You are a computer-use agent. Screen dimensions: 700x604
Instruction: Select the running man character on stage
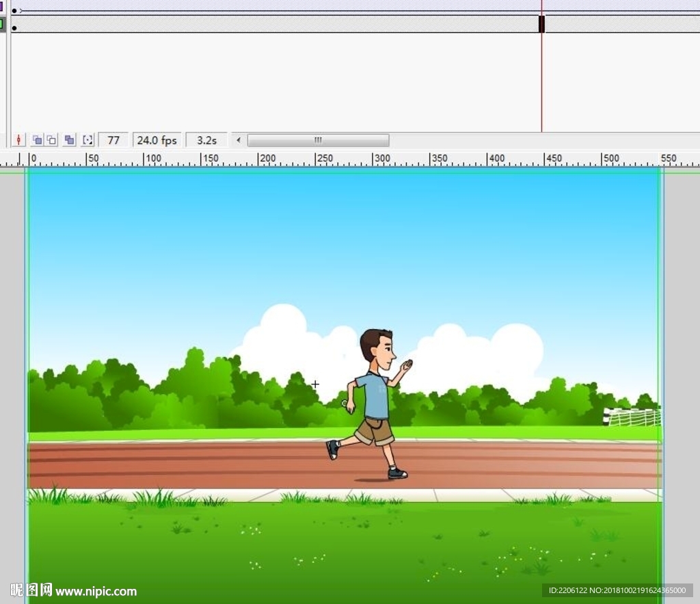point(374,404)
